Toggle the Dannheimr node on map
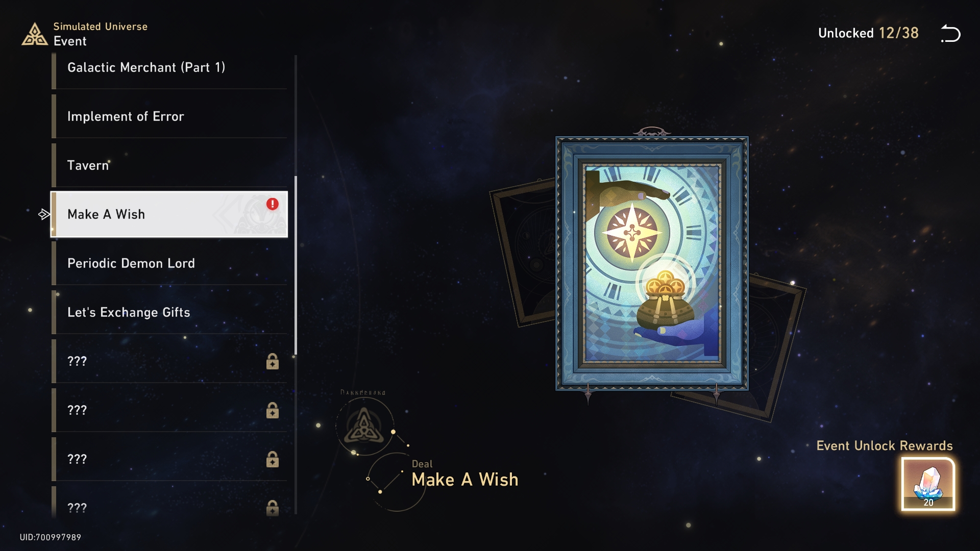This screenshot has width=980, height=551. click(363, 426)
